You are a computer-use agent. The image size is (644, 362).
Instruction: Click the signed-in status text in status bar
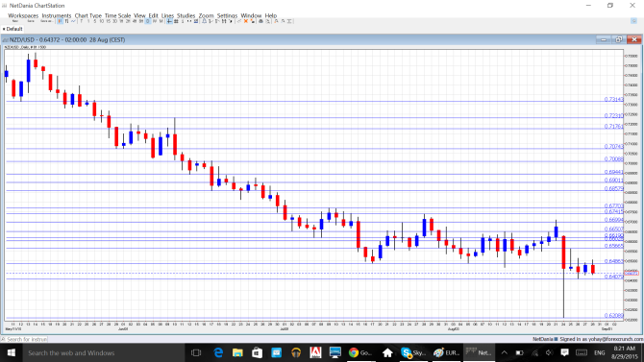pos(602,339)
